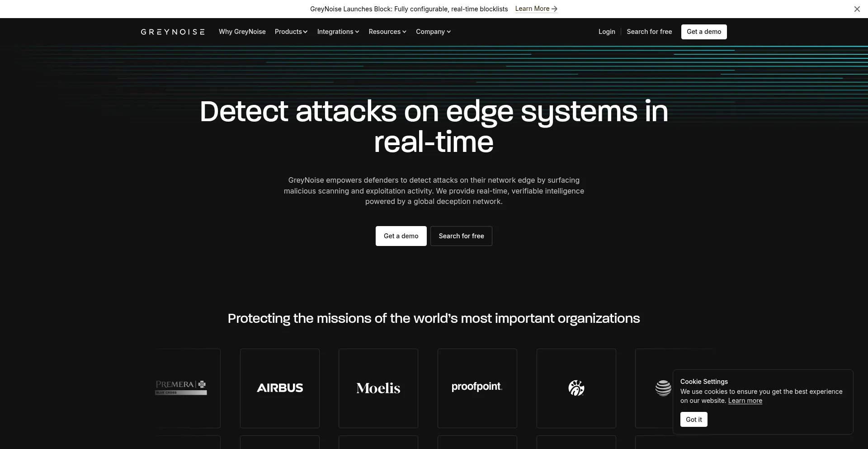Dismiss the announcement banner with X icon
This screenshot has height=449, width=868.
coord(857,9)
